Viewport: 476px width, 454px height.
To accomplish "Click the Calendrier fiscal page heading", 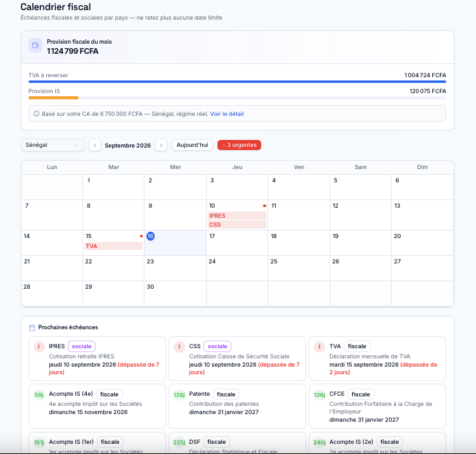I will [x=56, y=7].
